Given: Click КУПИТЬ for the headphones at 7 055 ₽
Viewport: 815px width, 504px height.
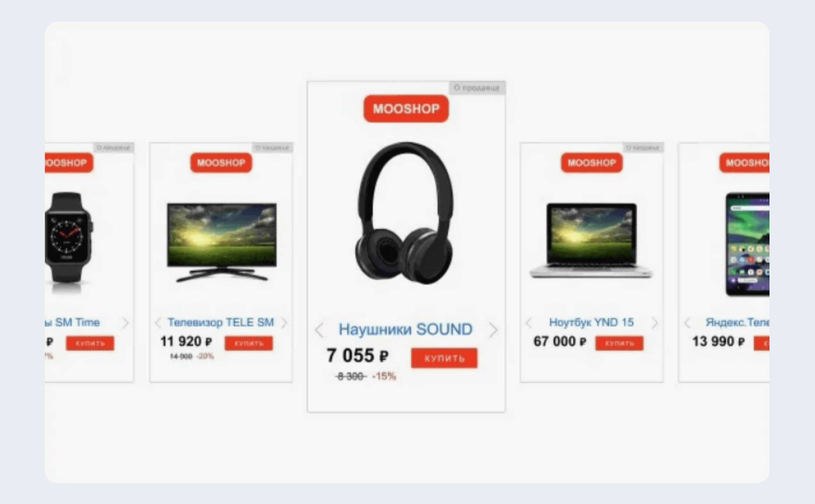Looking at the screenshot, I should coord(444,358).
